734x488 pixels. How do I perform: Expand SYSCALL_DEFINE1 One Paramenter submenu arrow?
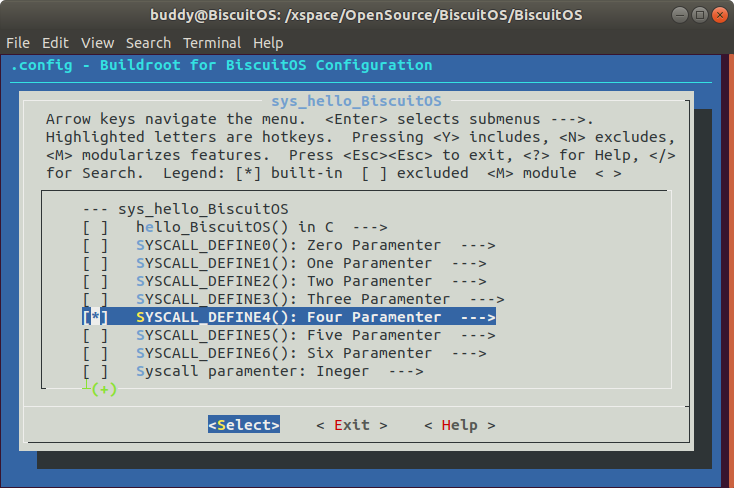point(468,263)
